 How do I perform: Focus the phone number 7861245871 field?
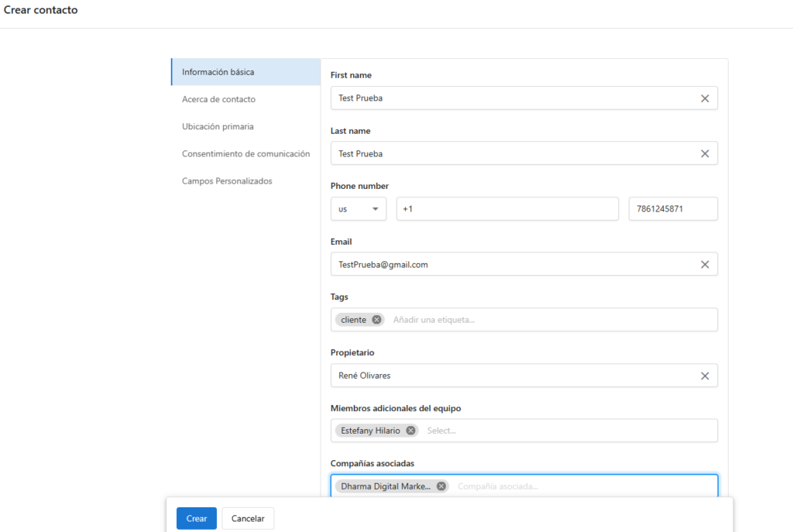click(x=672, y=209)
